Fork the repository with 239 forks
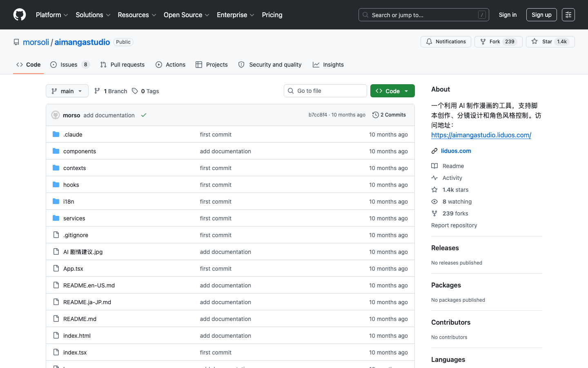 (x=499, y=42)
